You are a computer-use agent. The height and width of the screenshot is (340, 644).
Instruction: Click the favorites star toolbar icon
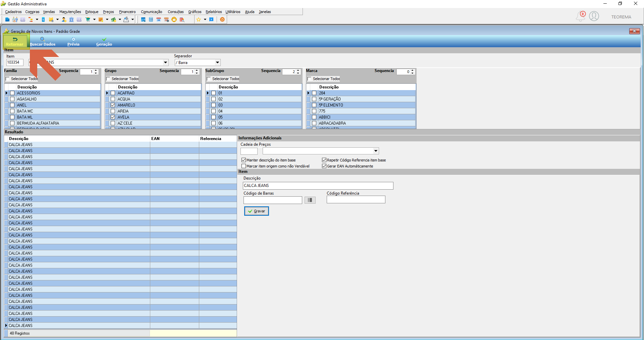click(x=199, y=19)
